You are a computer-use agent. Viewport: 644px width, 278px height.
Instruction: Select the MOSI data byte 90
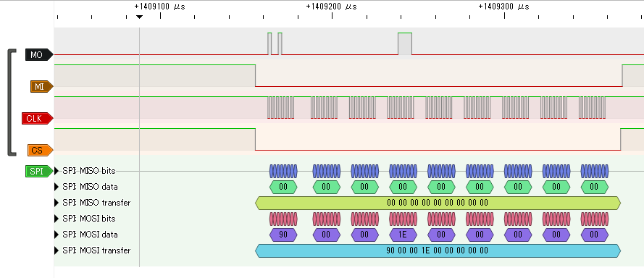283,235
